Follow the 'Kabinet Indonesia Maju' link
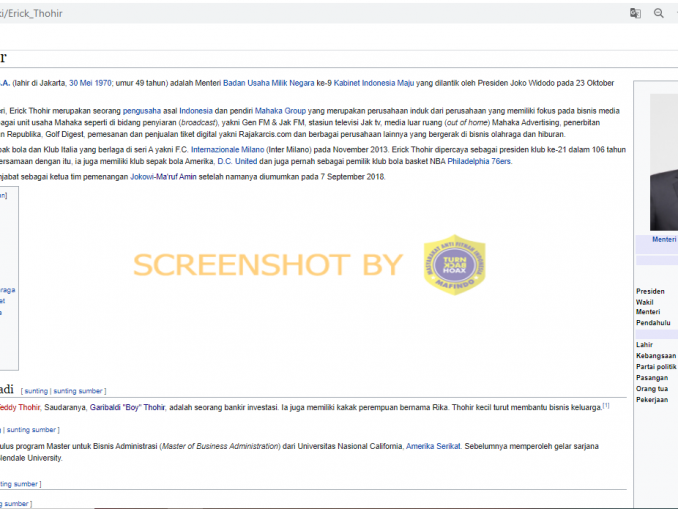 tap(374, 83)
